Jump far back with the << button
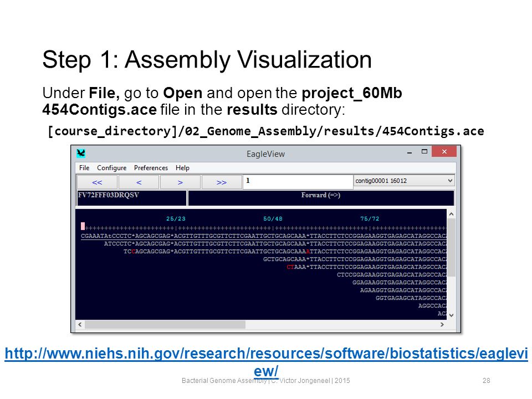 pyautogui.click(x=97, y=182)
